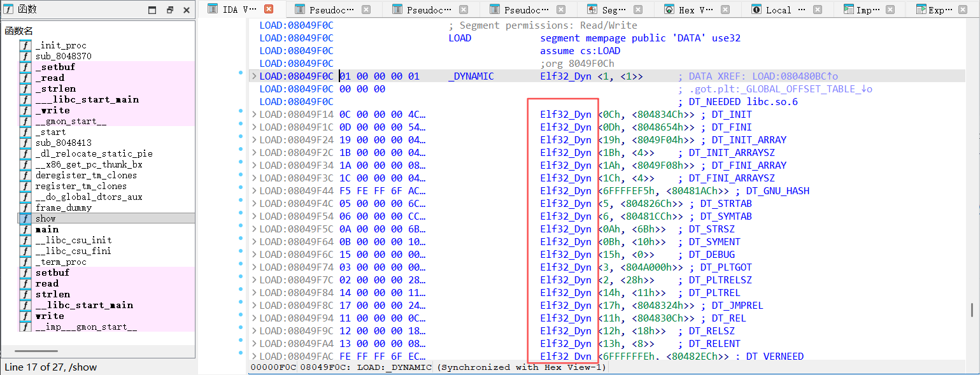Click the IDA View tab icon
The image size is (980, 375).
pos(212,9)
